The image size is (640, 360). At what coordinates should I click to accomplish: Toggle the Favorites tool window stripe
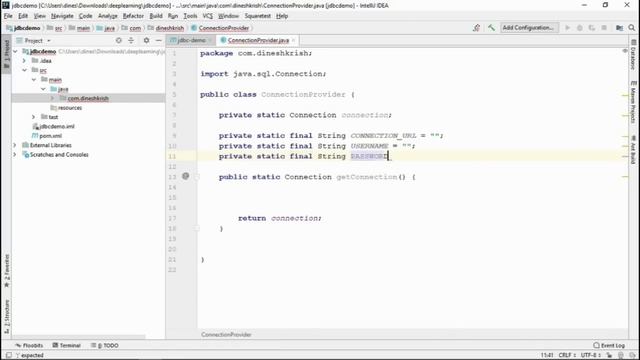click(6, 271)
